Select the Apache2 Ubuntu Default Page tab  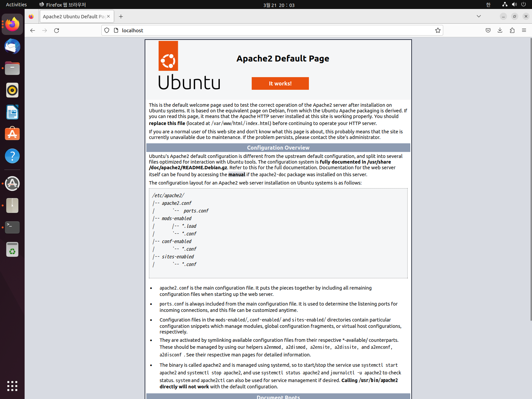tap(77, 16)
